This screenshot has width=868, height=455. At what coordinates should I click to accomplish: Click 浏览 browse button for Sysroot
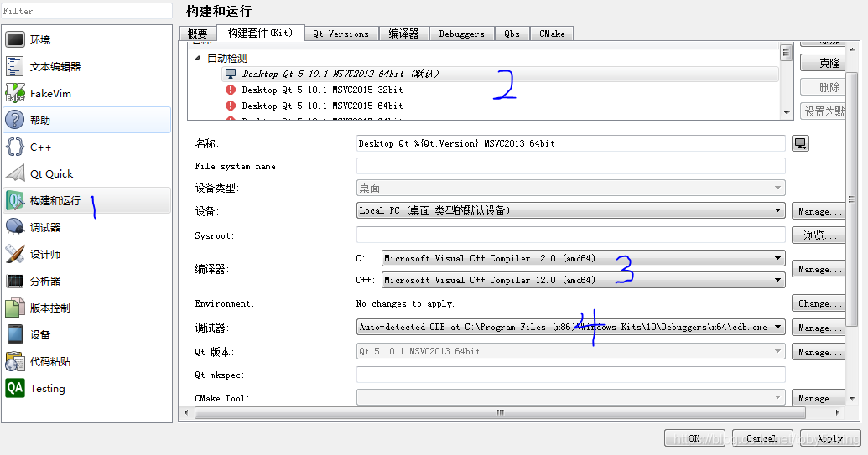coord(819,235)
